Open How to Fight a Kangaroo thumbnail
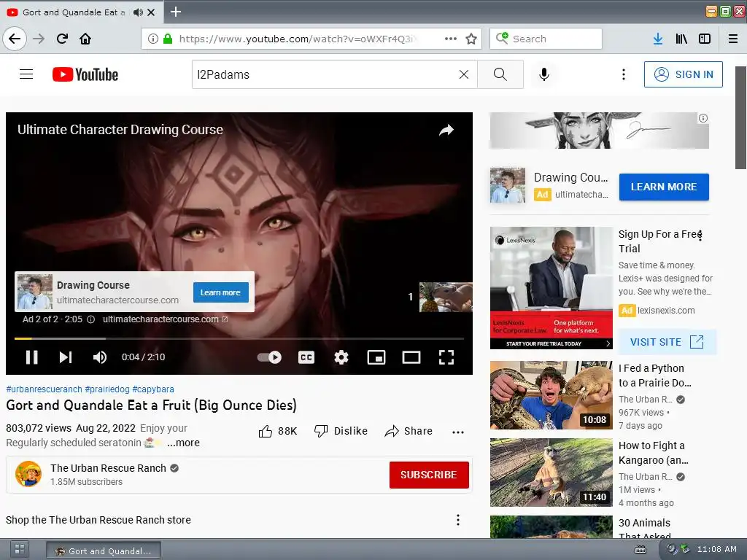 tap(551, 472)
